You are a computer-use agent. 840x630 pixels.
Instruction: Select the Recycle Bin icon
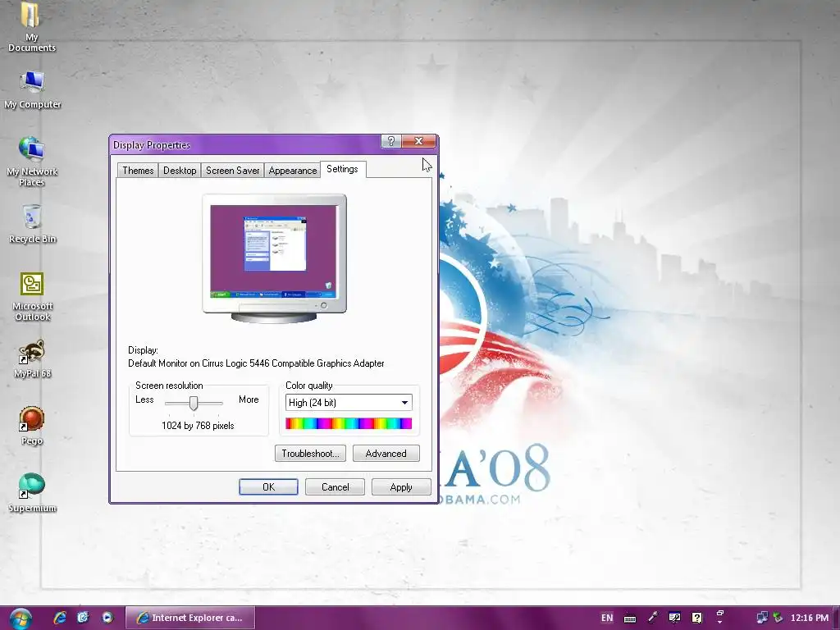point(32,224)
